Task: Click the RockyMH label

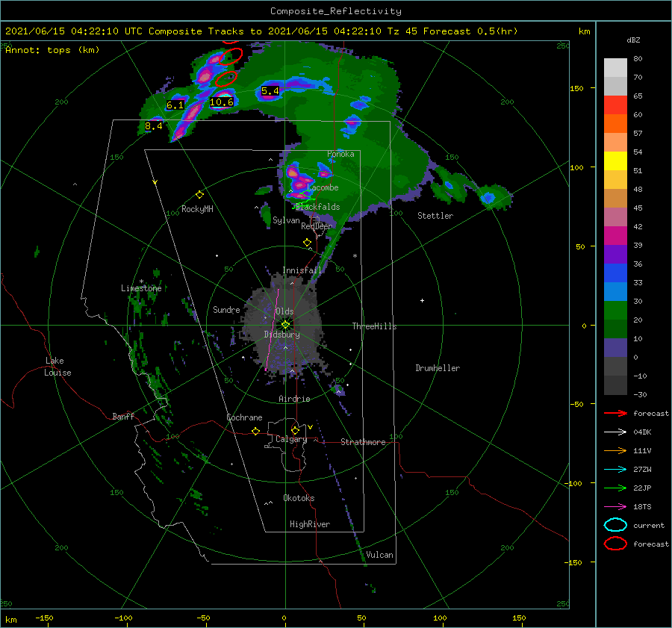Action: (x=197, y=209)
